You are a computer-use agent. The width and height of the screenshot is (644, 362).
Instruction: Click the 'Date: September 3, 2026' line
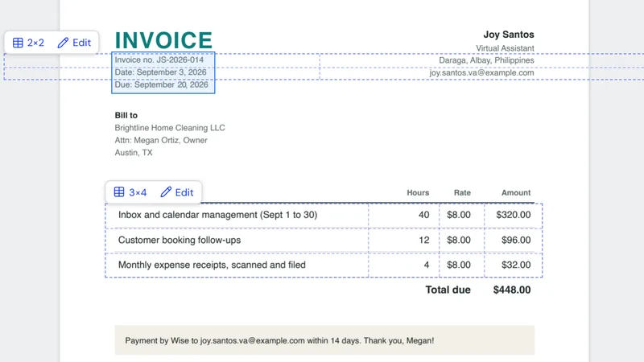tap(160, 72)
